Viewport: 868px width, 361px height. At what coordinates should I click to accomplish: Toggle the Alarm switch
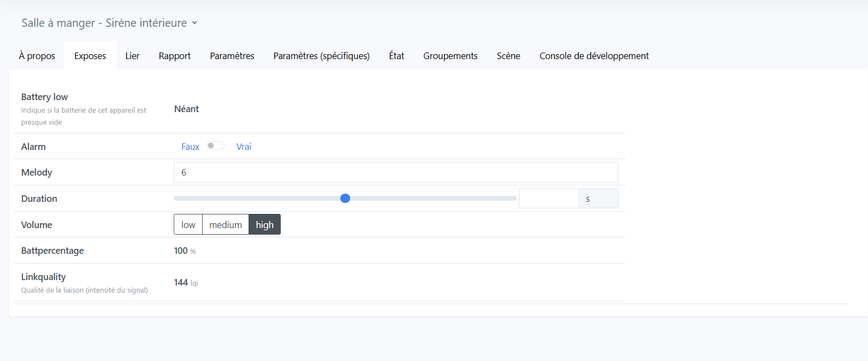point(215,146)
